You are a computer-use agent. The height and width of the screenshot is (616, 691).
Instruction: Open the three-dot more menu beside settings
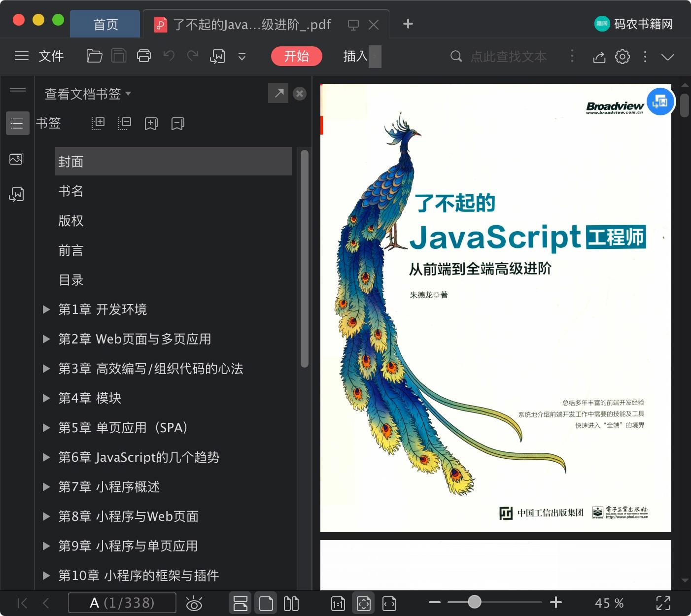point(645,56)
